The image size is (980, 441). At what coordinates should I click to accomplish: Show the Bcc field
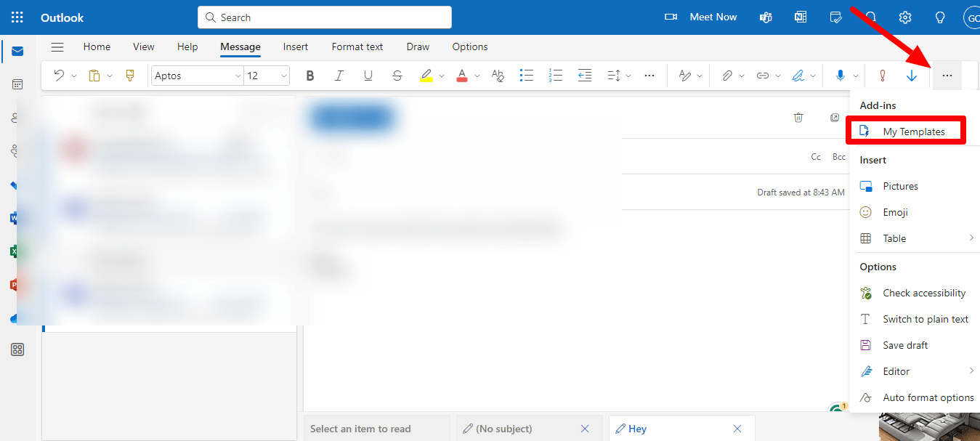tap(839, 157)
